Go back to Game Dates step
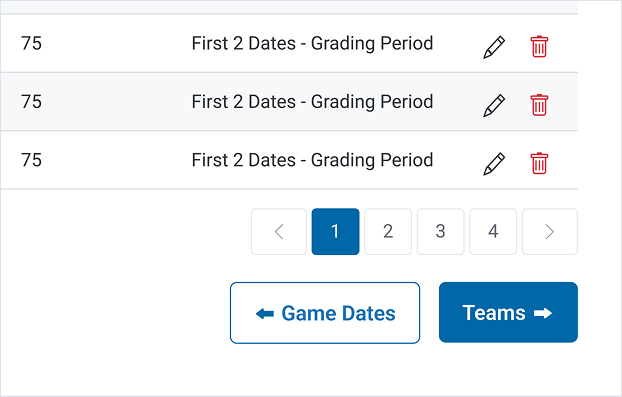Viewport: 622px width, 397px height. (325, 313)
